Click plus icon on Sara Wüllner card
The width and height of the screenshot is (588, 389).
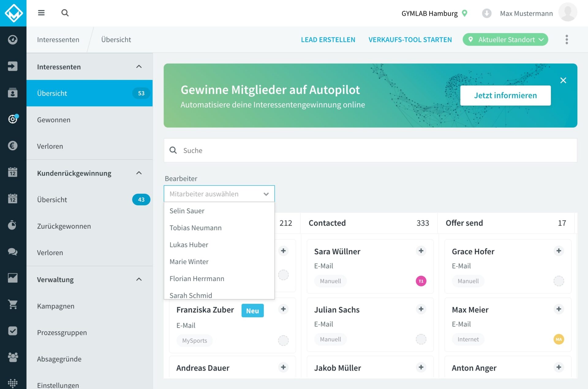pyautogui.click(x=421, y=251)
